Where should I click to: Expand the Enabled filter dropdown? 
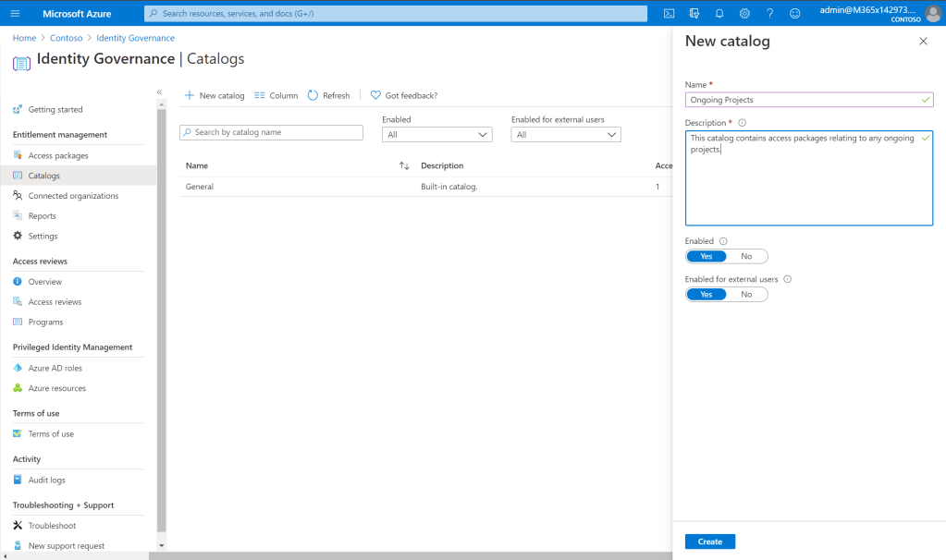(436, 134)
